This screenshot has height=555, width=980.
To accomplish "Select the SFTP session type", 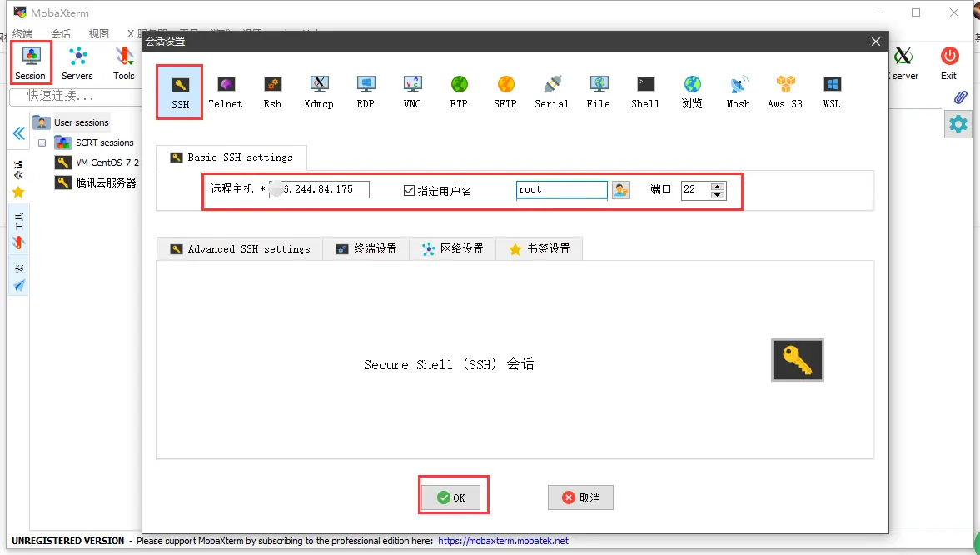I will [x=505, y=92].
